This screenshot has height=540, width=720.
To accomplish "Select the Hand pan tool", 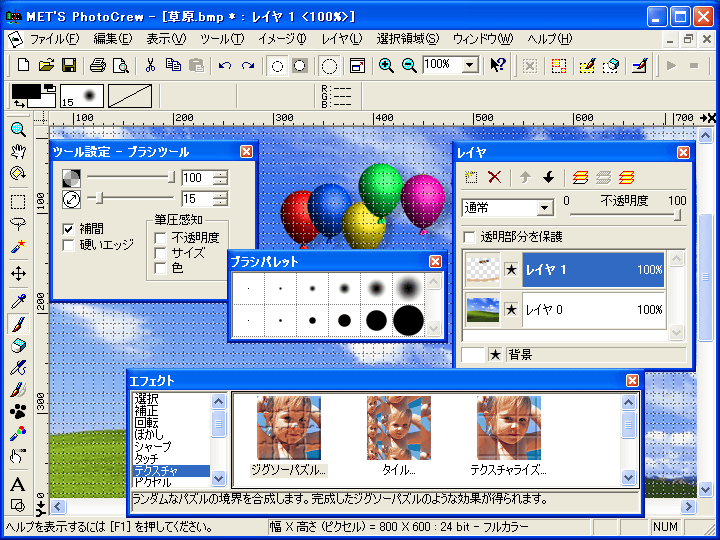I will click(x=18, y=151).
